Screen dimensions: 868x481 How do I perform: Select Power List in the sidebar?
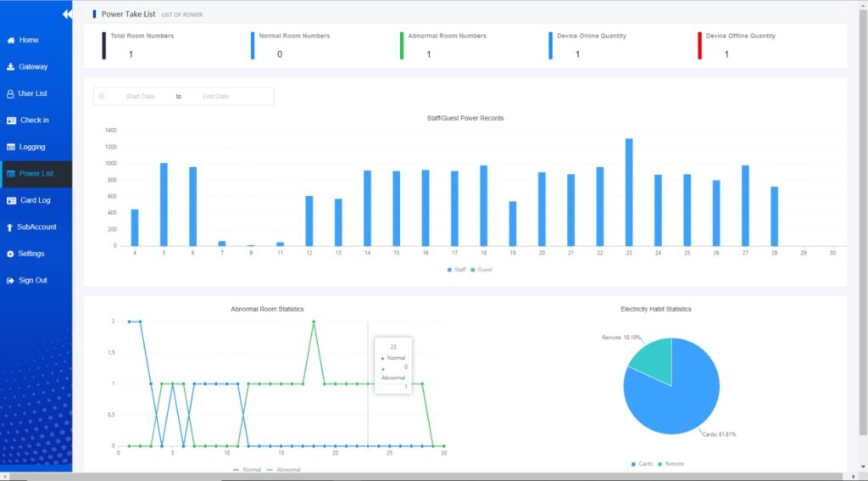[x=36, y=174]
